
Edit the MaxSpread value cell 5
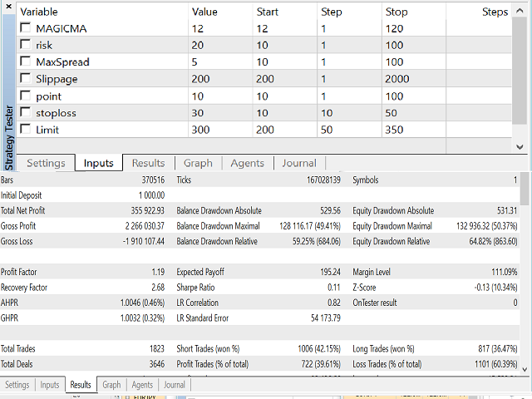pyautogui.click(x=220, y=62)
